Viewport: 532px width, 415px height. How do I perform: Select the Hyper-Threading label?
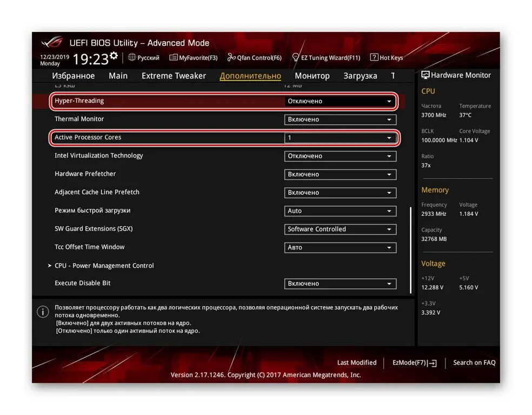point(79,101)
